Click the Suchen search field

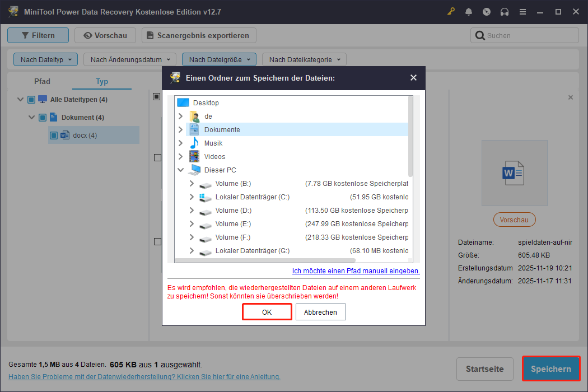click(x=525, y=35)
